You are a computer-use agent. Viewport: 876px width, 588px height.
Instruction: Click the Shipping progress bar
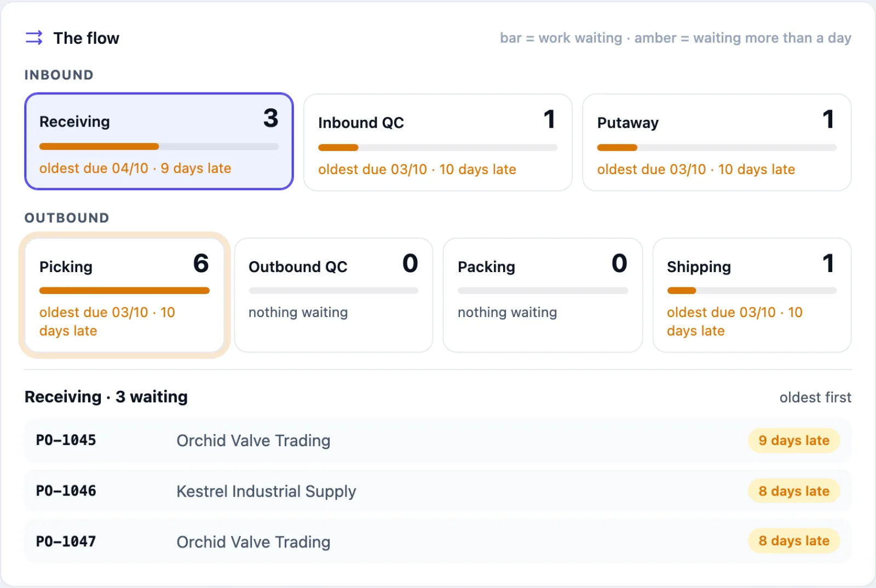[752, 291]
